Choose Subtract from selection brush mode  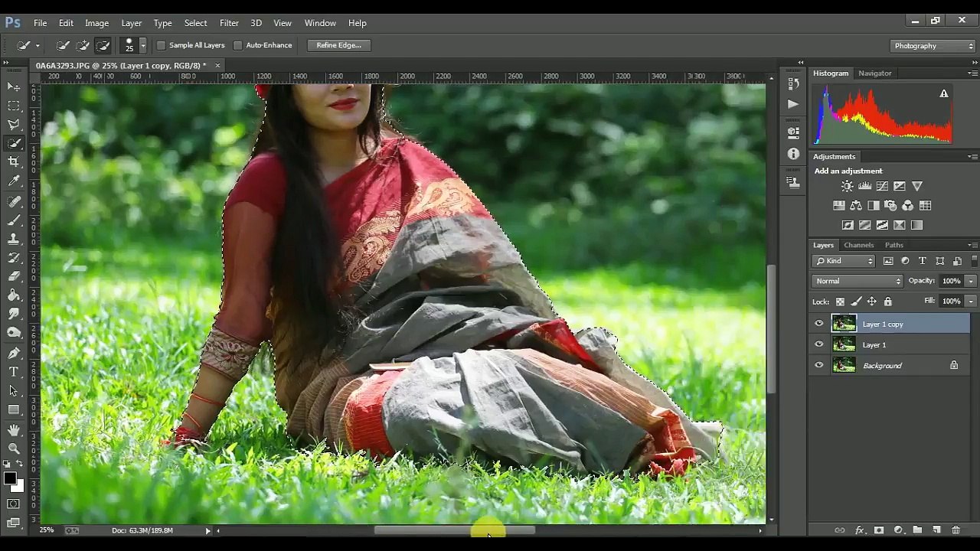(103, 45)
